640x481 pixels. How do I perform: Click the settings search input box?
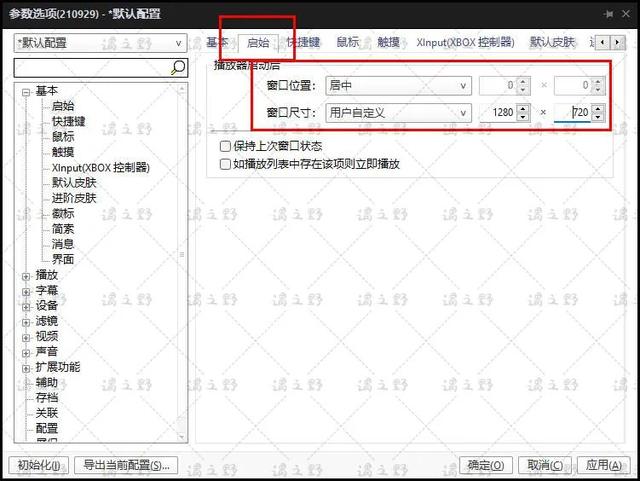click(x=92, y=67)
